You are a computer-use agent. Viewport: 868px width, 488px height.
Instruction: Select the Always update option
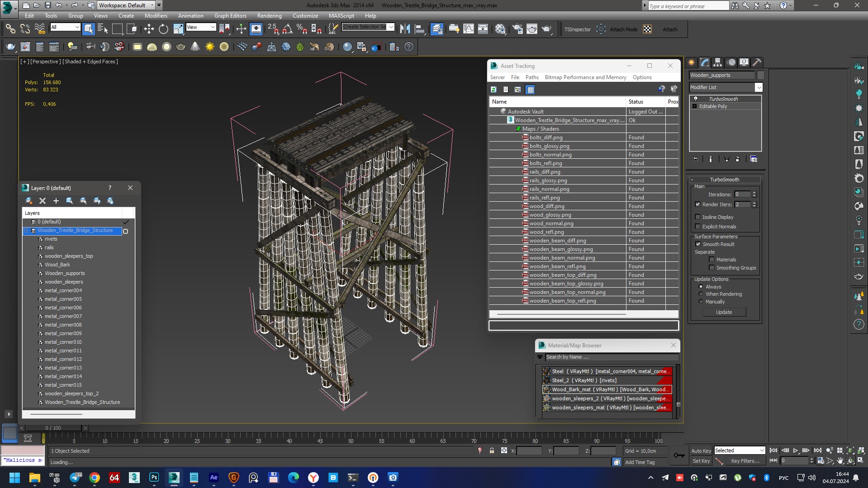click(x=701, y=286)
